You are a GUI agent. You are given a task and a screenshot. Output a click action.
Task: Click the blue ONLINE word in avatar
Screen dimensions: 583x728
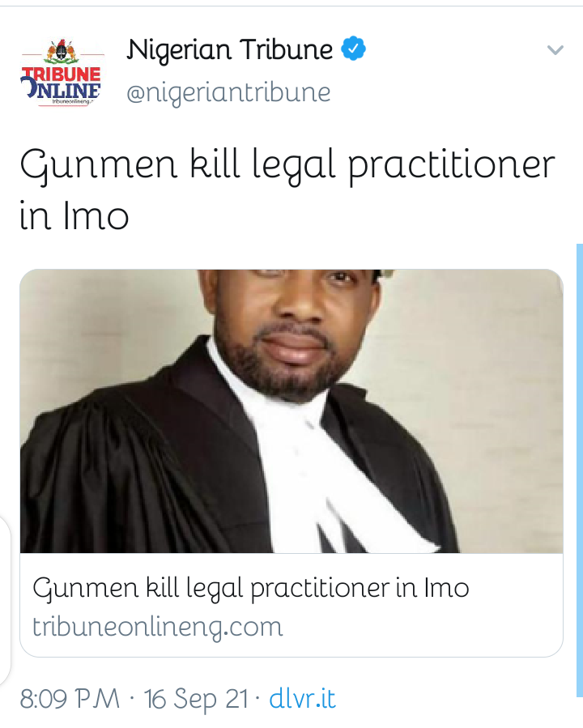(x=62, y=90)
